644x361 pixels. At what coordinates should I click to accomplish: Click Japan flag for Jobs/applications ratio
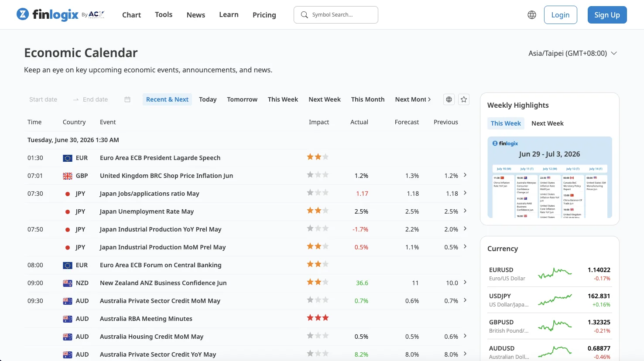pyautogui.click(x=68, y=194)
